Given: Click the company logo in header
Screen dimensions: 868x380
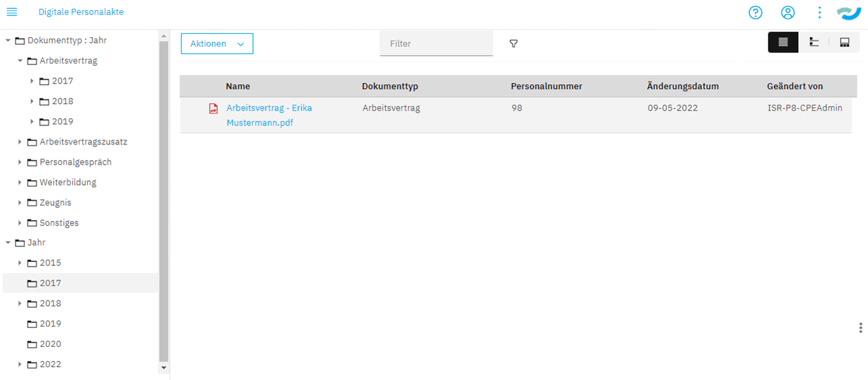Looking at the screenshot, I should [x=850, y=12].
